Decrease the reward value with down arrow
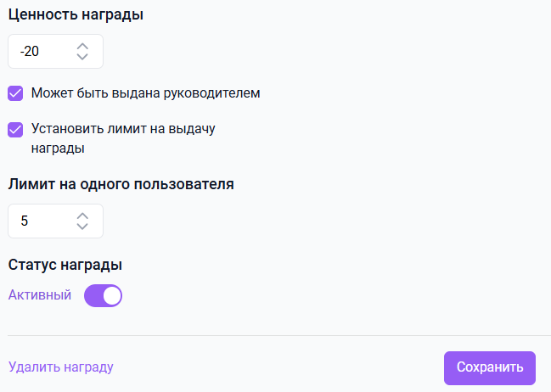 [x=82, y=57]
